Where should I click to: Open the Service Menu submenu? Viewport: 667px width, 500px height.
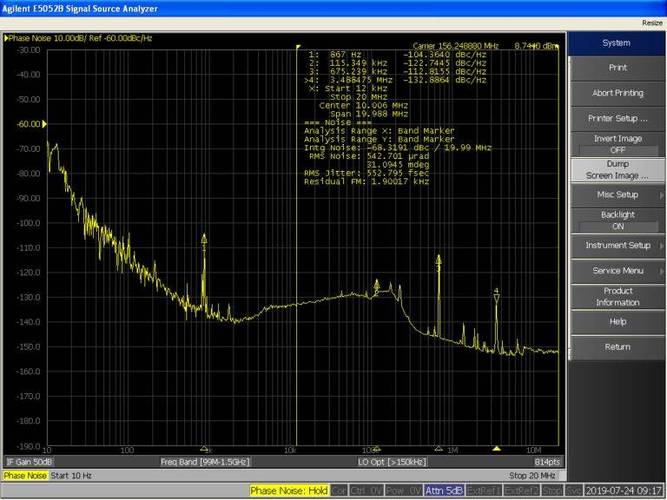pos(617,271)
